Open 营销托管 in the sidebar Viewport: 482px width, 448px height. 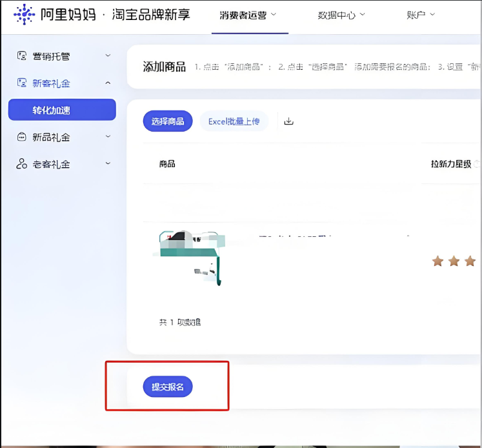(x=52, y=57)
